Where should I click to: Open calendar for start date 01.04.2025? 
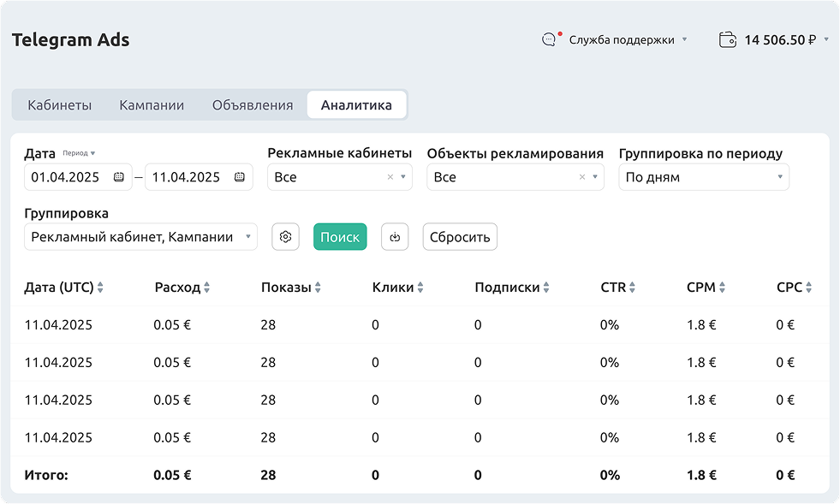click(118, 177)
